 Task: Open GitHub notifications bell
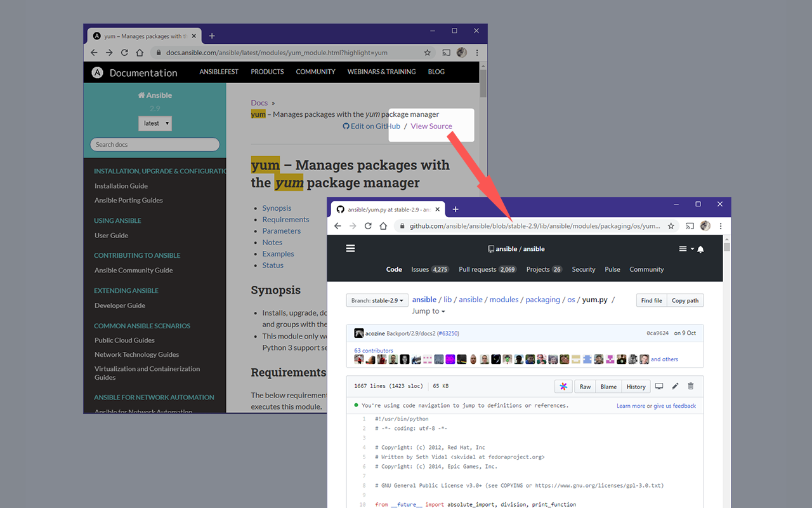[700, 249]
